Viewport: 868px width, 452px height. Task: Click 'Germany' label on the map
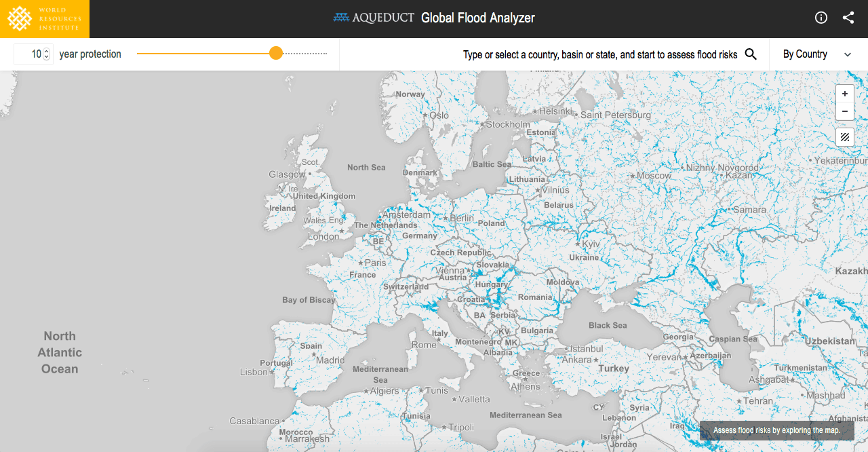pos(420,236)
